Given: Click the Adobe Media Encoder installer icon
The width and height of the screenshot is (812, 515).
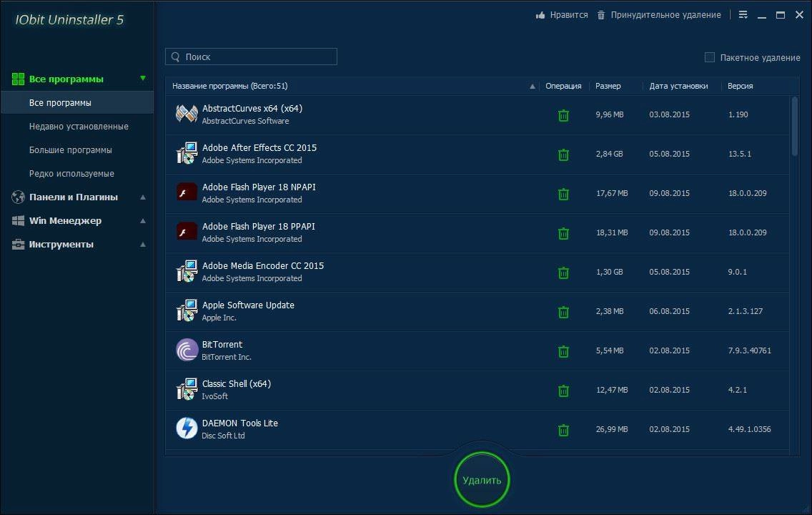Looking at the screenshot, I should (x=187, y=272).
